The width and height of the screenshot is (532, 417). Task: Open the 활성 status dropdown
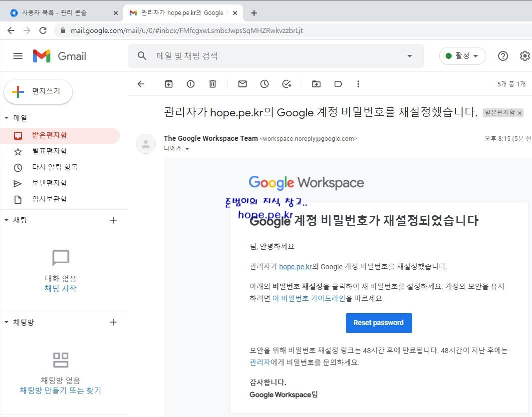click(463, 56)
